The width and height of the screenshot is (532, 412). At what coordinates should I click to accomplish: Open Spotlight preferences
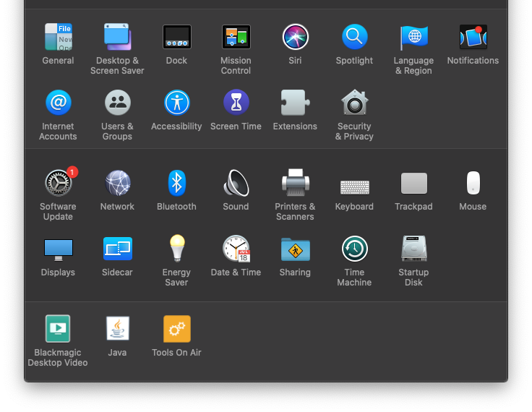355,37
